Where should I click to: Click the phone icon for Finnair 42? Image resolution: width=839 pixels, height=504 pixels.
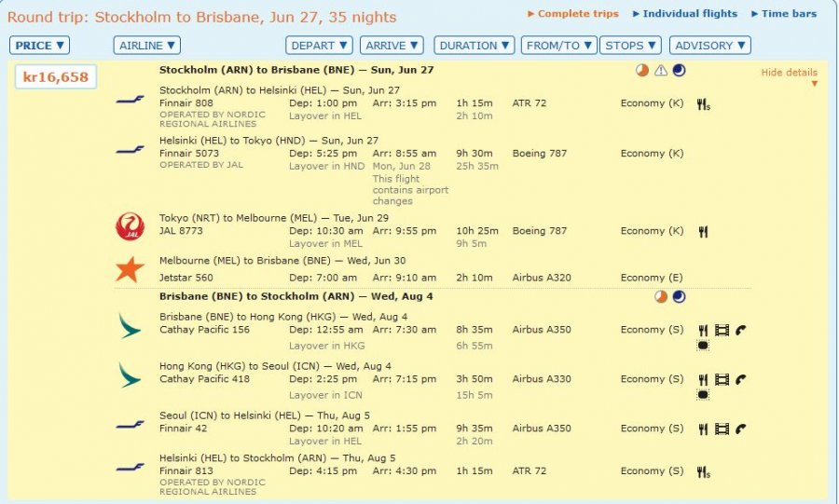[741, 429]
